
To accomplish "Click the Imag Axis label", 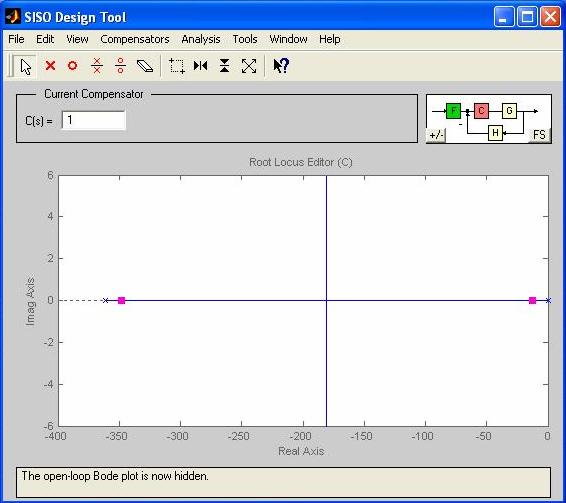I will 30,302.
